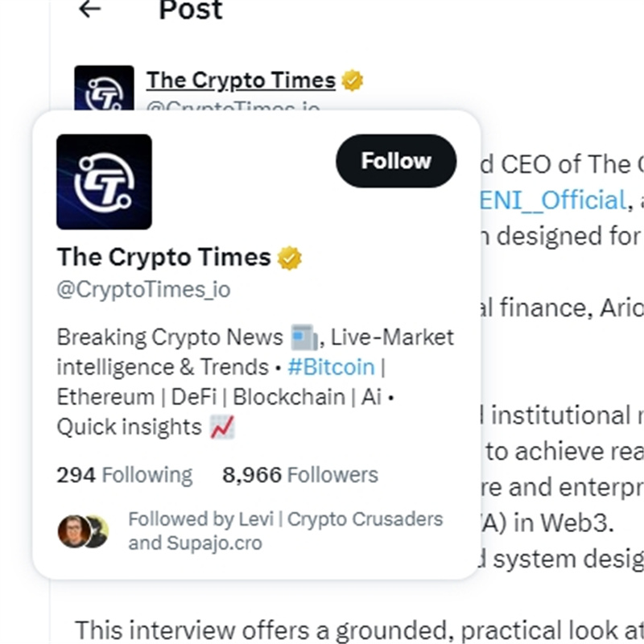Open the #Bitcoin hashtag link
The width and height of the screenshot is (644, 644).
[331, 367]
